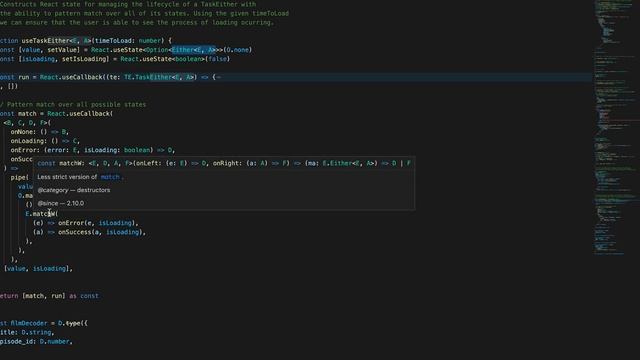Click the '[value, isLoading],' dependency array
Image resolution: width=640 pixels, height=360 pixels.
pyautogui.click(x=38, y=269)
